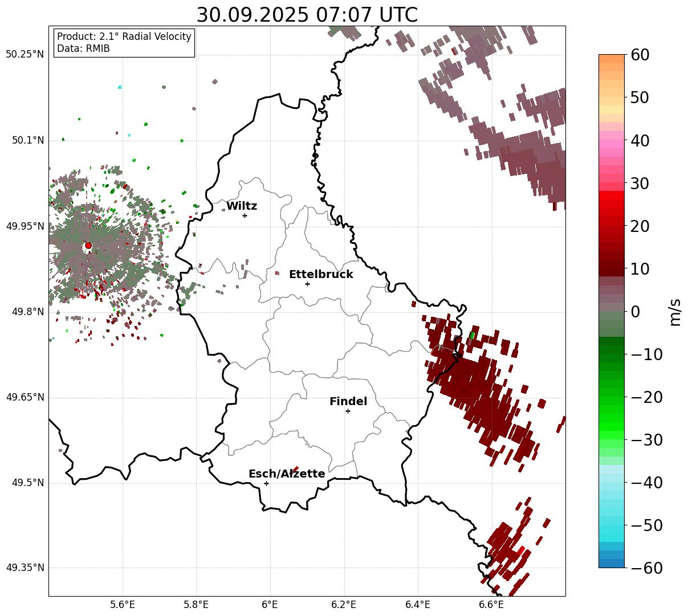This screenshot has width=688, height=616.
Task: Click the −30 colorbar tick label
Action: pyautogui.click(x=646, y=440)
